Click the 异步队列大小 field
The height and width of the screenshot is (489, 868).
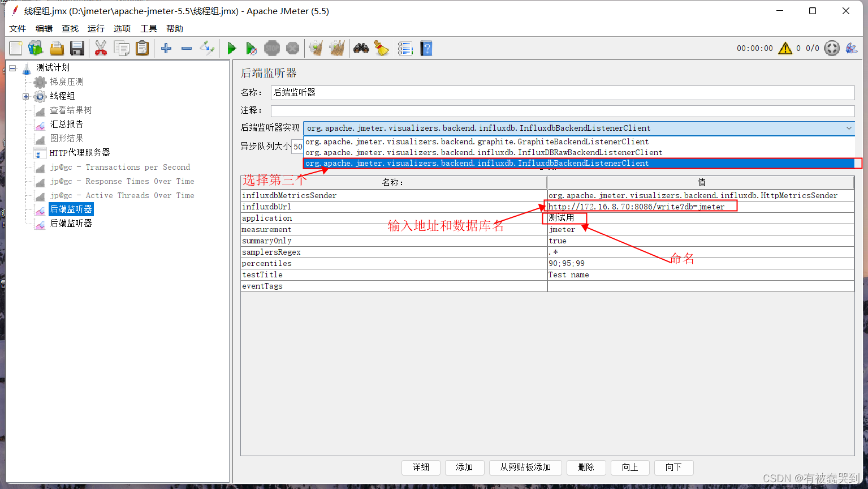pyautogui.click(x=297, y=147)
